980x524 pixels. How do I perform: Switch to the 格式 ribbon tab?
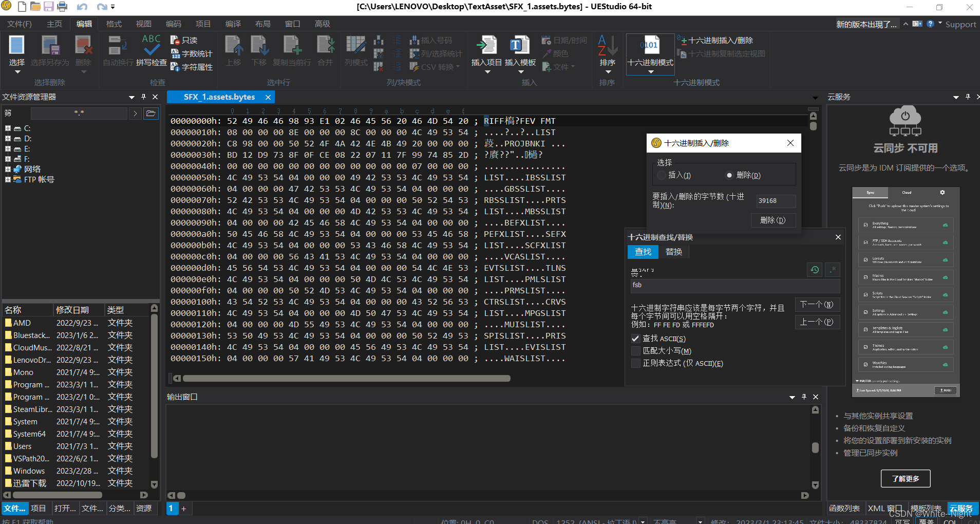pos(114,24)
